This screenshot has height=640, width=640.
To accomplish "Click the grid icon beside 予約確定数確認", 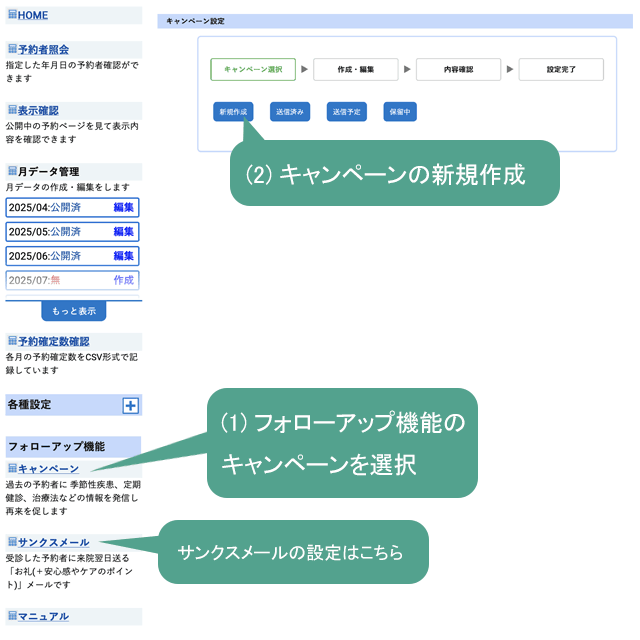I will coord(13,341).
